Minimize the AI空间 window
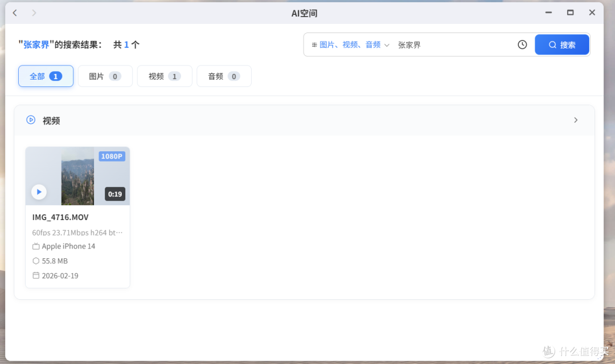This screenshot has width=615, height=364. (x=548, y=13)
